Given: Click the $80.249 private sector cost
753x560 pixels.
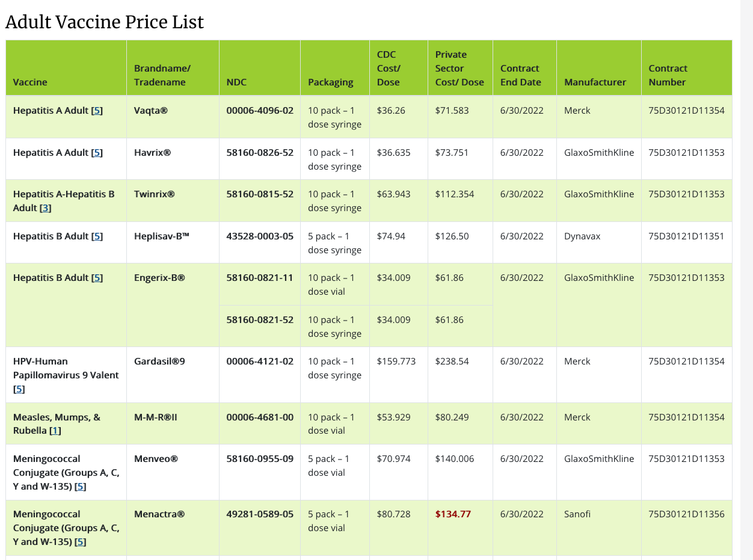Looking at the screenshot, I should point(452,417).
